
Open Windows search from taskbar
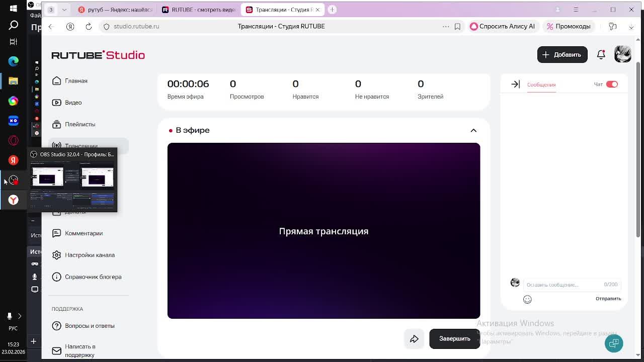tap(14, 25)
